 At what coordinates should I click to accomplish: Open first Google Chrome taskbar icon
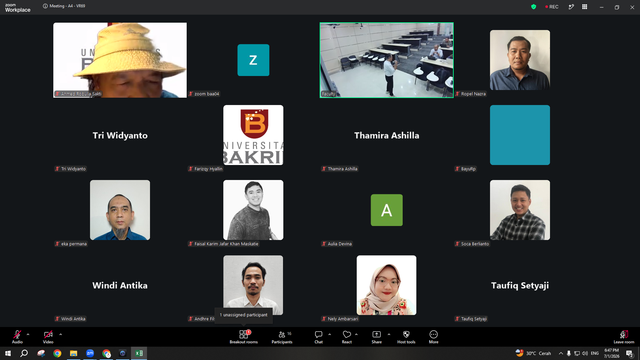[57, 353]
